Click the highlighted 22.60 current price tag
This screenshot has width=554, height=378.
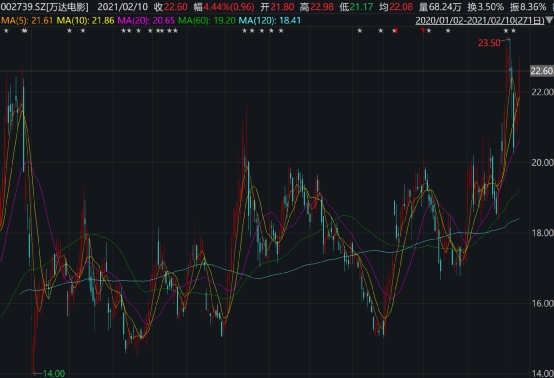(x=541, y=71)
